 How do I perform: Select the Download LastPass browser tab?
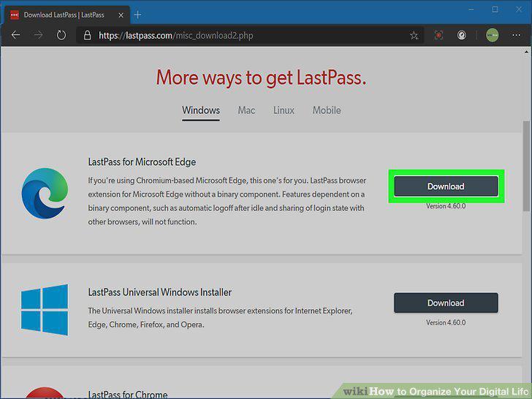pyautogui.click(x=66, y=15)
